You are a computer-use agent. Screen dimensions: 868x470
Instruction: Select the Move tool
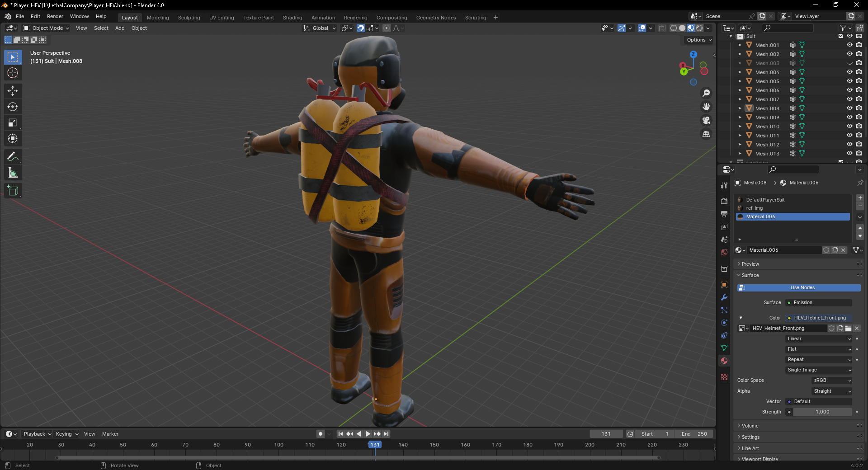coord(13,91)
